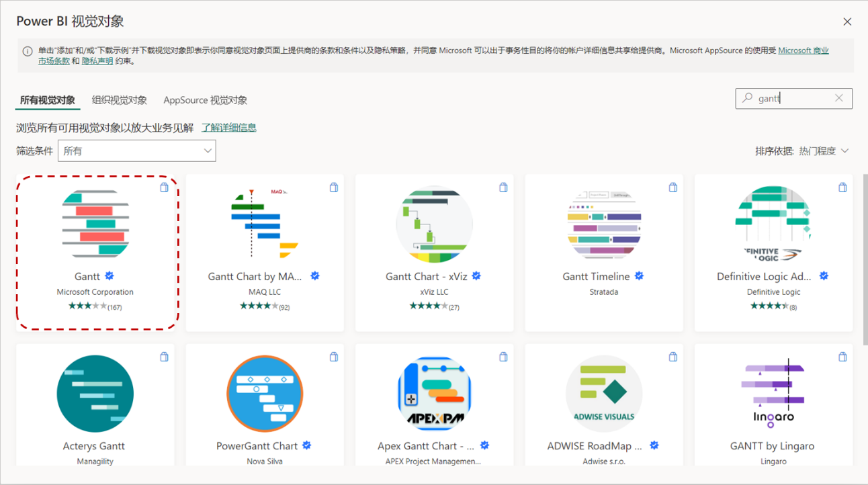
Task: Click the MAQ LLC publisher text
Action: (265, 292)
